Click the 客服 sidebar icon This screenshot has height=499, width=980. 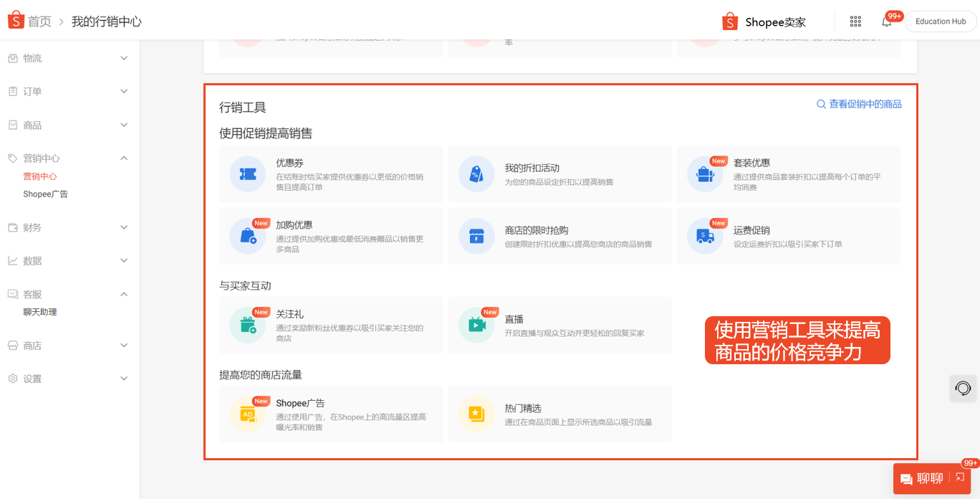tap(12, 294)
